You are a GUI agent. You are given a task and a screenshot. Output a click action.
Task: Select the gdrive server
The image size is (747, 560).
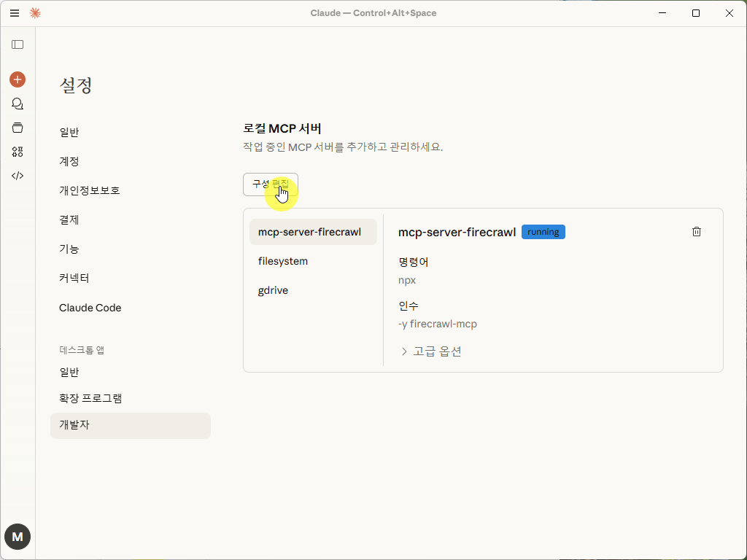(x=313, y=290)
